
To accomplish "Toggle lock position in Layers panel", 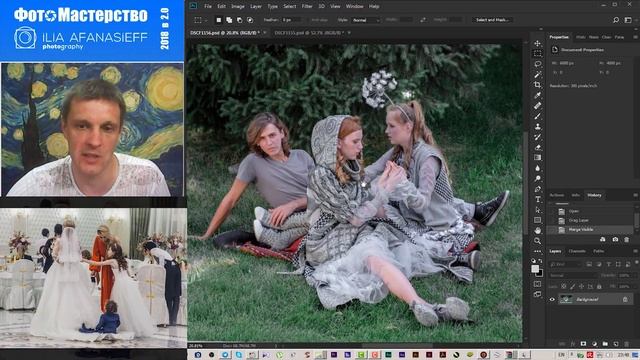I will tap(581, 286).
